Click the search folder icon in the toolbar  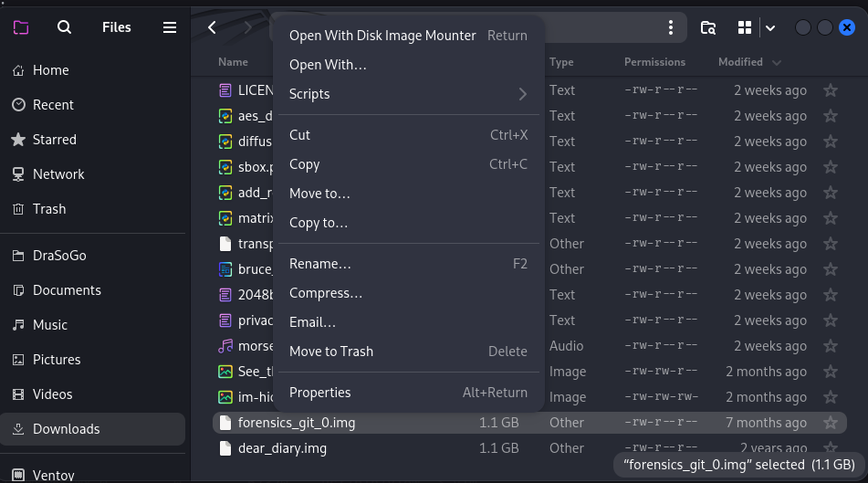(x=708, y=27)
